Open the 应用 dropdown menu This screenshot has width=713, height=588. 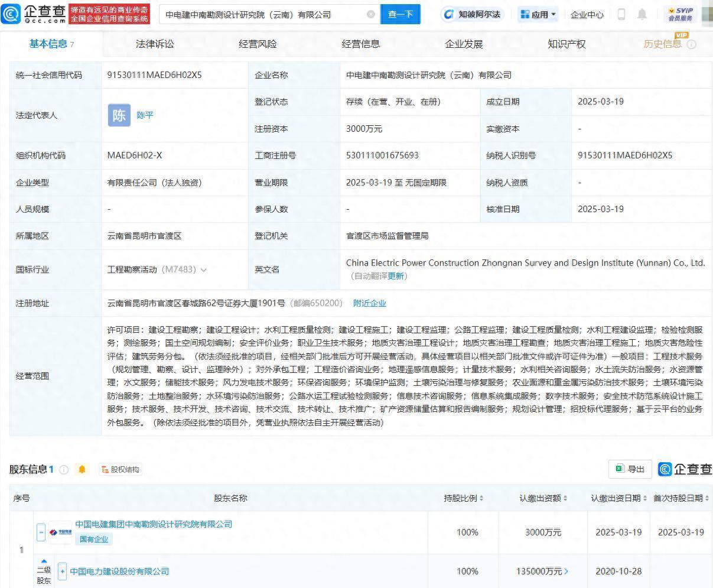pos(537,14)
